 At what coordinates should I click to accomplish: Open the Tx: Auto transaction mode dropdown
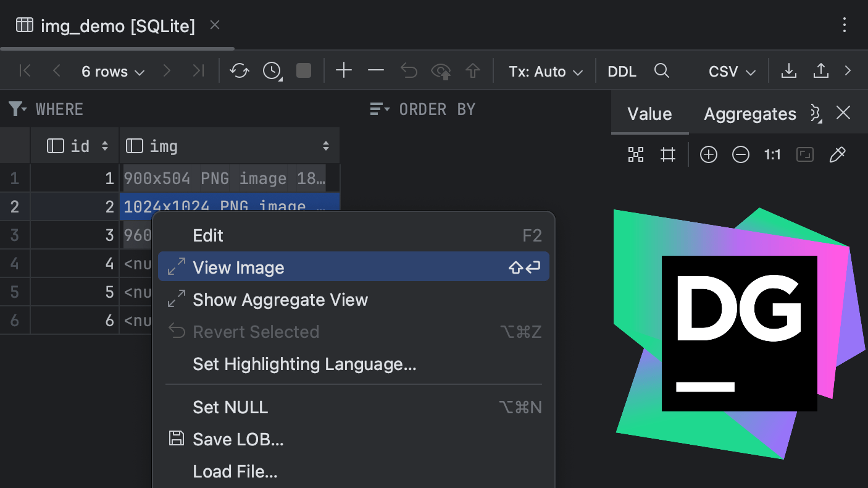point(546,71)
